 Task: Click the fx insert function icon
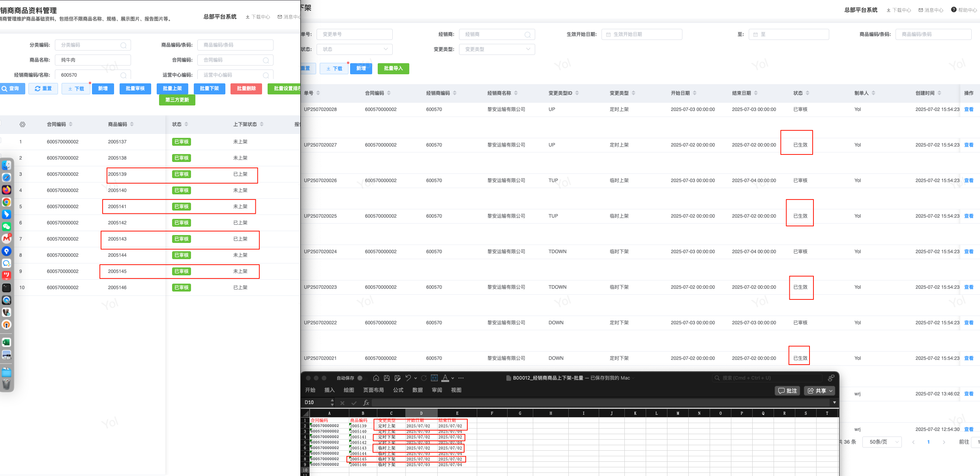point(366,403)
